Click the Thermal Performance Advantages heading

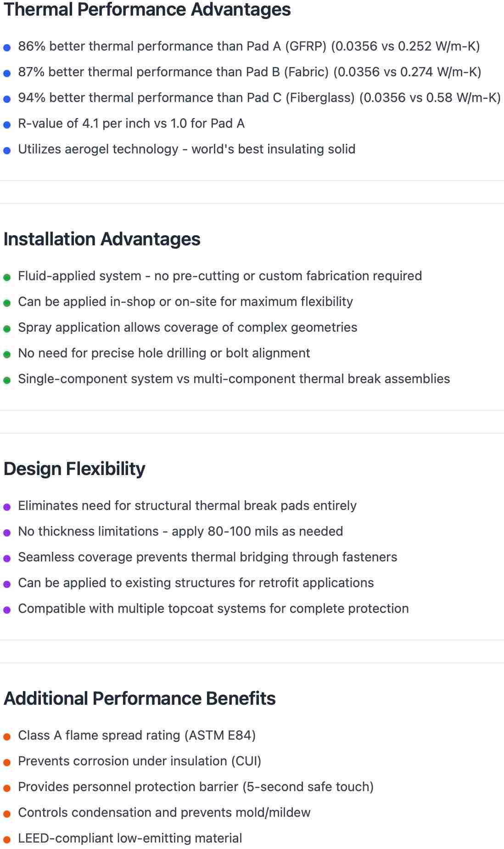point(147,10)
